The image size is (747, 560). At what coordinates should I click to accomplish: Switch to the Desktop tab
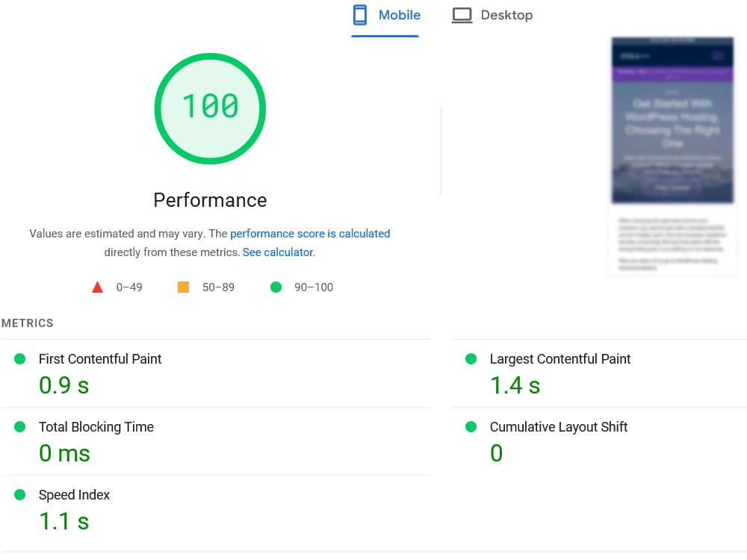(492, 16)
